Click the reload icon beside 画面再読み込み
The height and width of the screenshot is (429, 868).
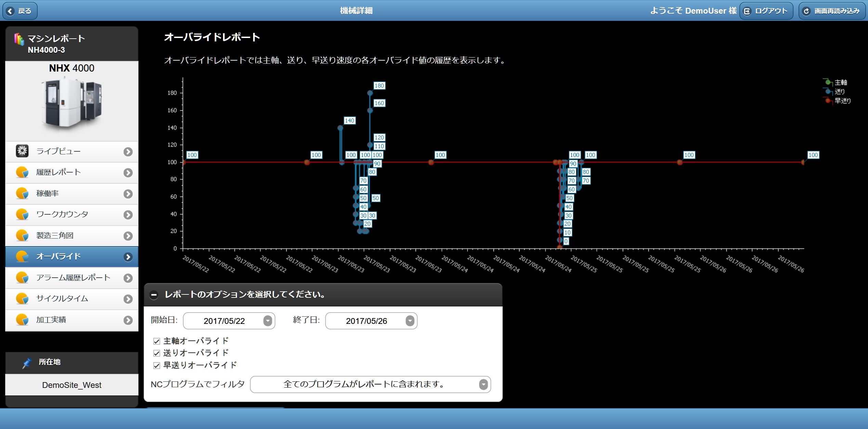(x=806, y=11)
